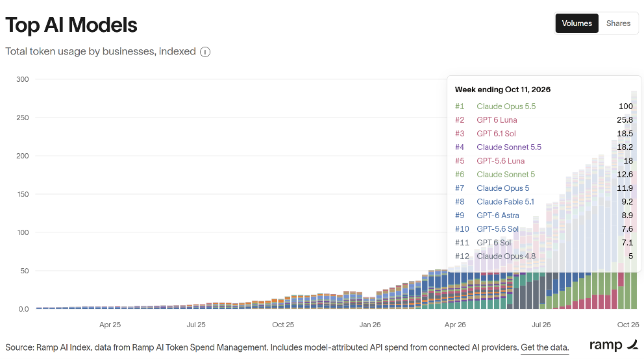The image size is (644, 359).
Task: Click the 'Jul 25' axis label
Action: (196, 325)
